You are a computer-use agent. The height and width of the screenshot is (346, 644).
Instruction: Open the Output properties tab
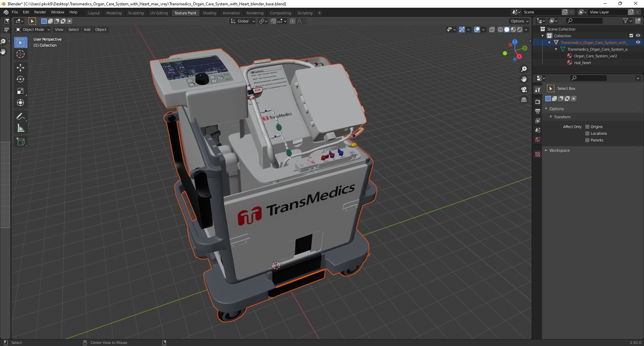pyautogui.click(x=538, y=111)
